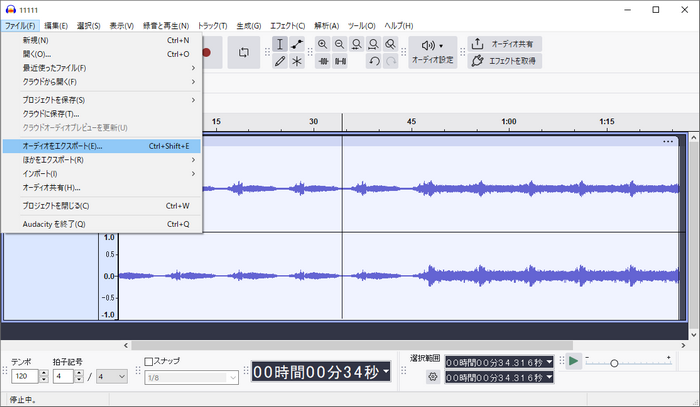Screen dimensions: 700x407
Task: Click the エフェクトを取得 get effects button
Action: pos(505,61)
